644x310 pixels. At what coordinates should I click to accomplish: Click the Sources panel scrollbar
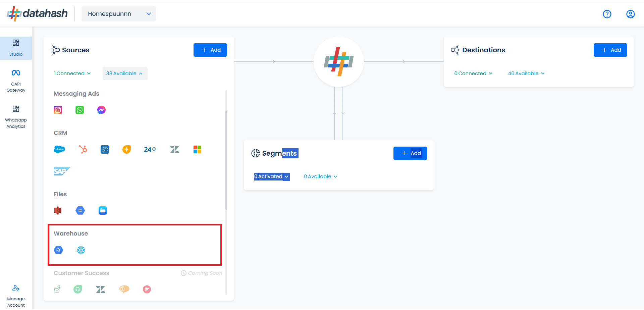click(x=226, y=160)
